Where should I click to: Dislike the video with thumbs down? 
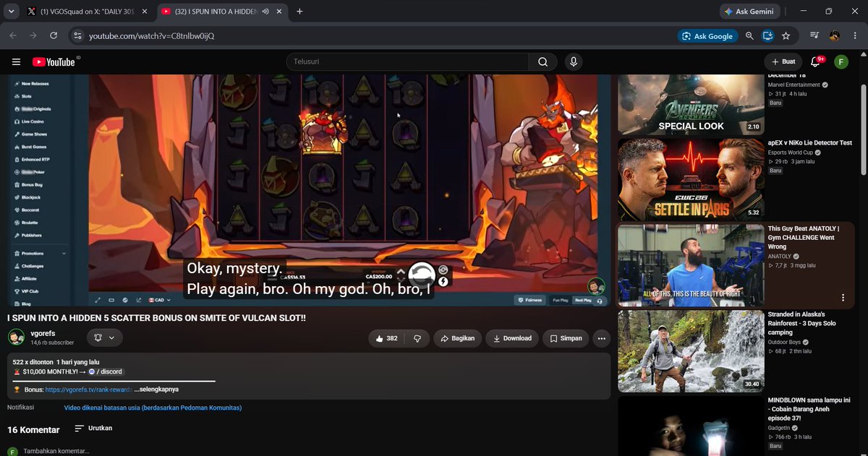coord(417,338)
